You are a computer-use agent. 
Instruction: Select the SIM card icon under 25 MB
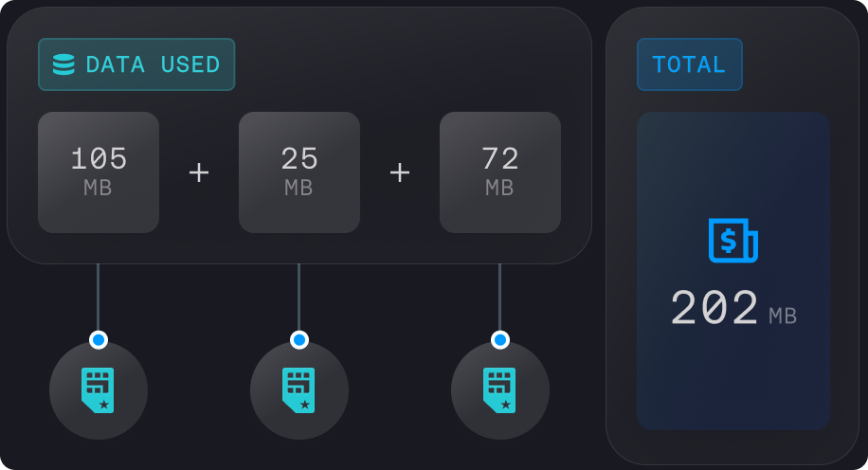(299, 389)
